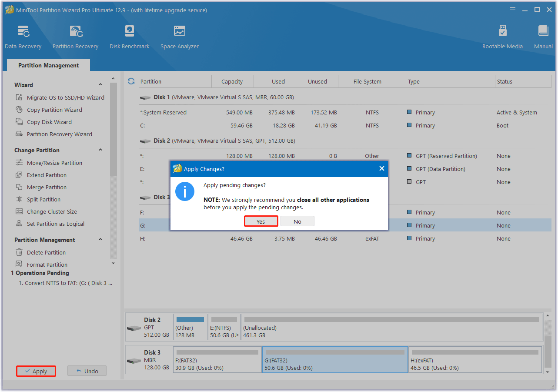The width and height of the screenshot is (558, 392).
Task: Select Unallocated 461.3 GB block
Action: (391, 327)
